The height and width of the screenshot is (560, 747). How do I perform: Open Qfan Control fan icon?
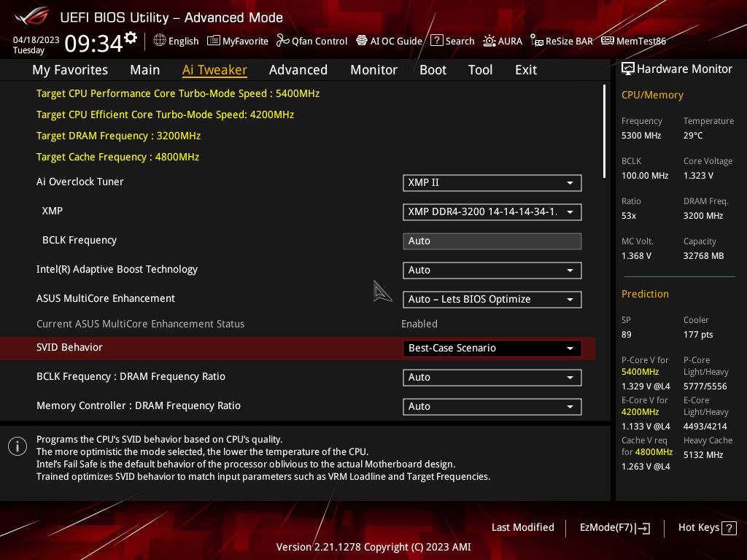click(x=282, y=41)
